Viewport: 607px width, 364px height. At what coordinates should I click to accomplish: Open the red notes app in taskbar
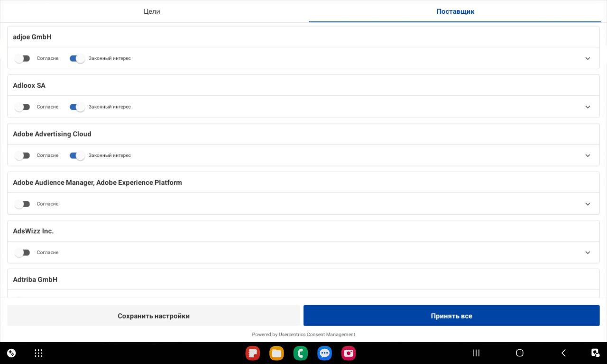click(x=253, y=353)
